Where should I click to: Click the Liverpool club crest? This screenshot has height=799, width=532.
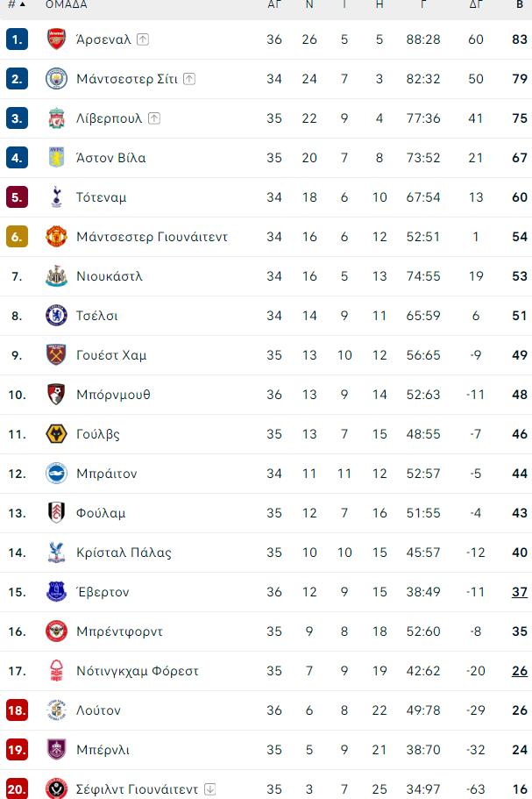tap(55, 118)
